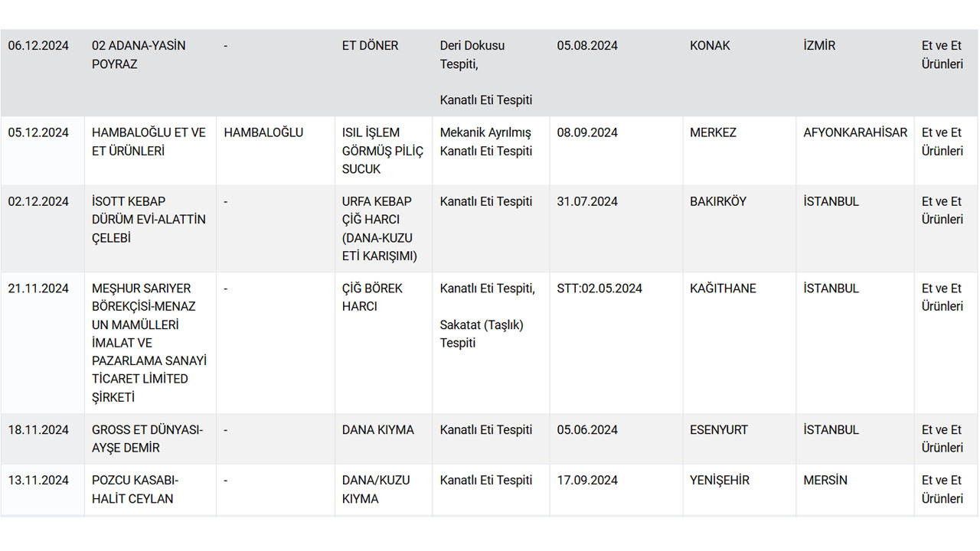Click the date 06.12.2024 cell
Viewport: 980px width, 551px height.
click(38, 46)
